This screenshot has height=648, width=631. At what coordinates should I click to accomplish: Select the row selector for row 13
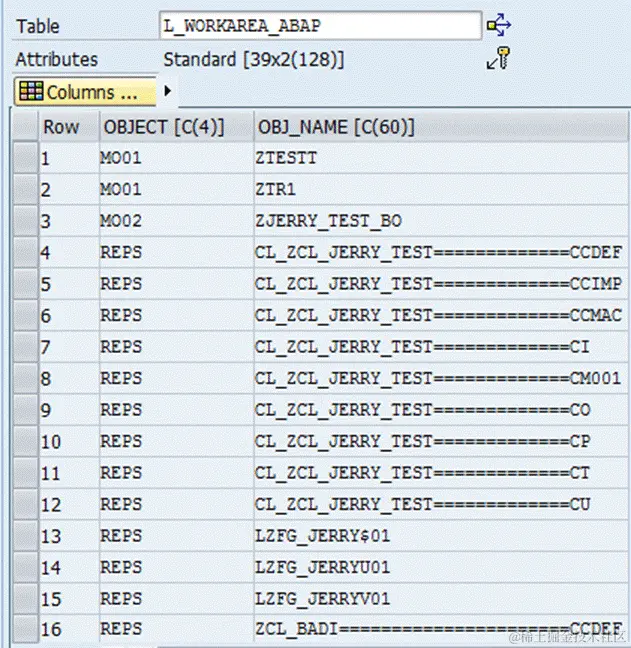tap(26, 536)
